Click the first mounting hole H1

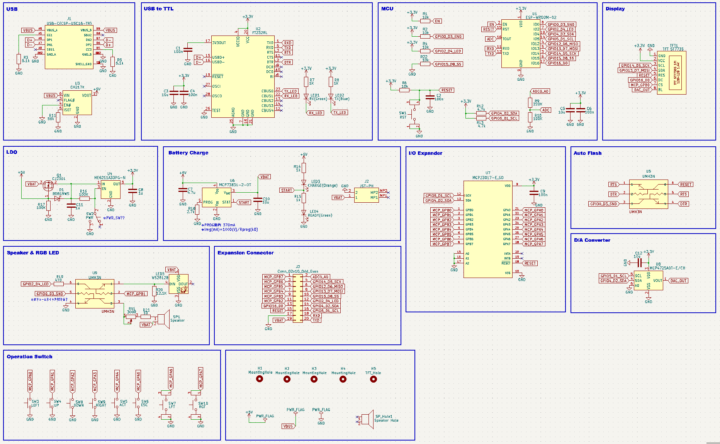(x=259, y=378)
